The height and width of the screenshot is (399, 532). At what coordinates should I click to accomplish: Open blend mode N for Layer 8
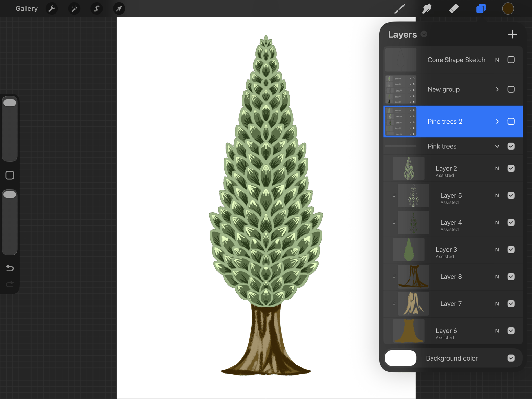497,276
